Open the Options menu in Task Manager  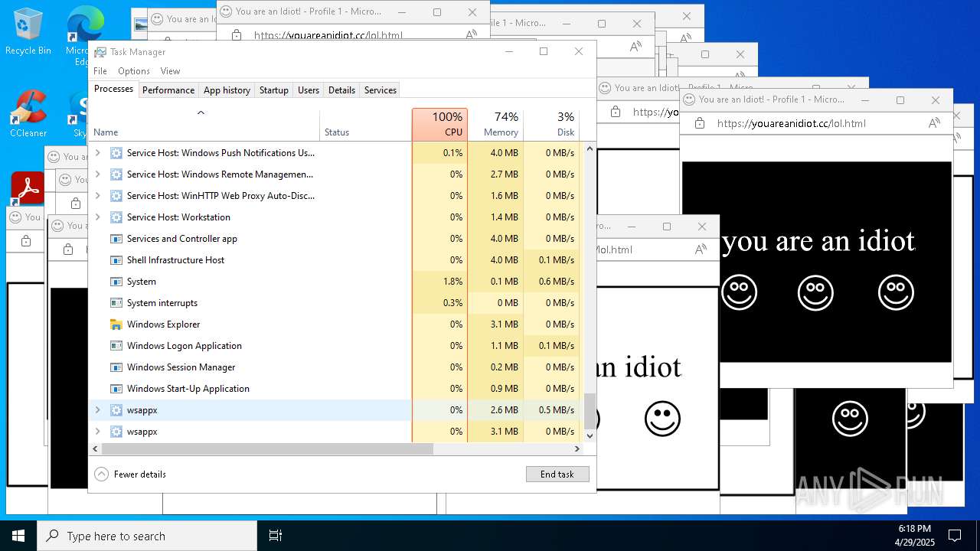pyautogui.click(x=134, y=71)
